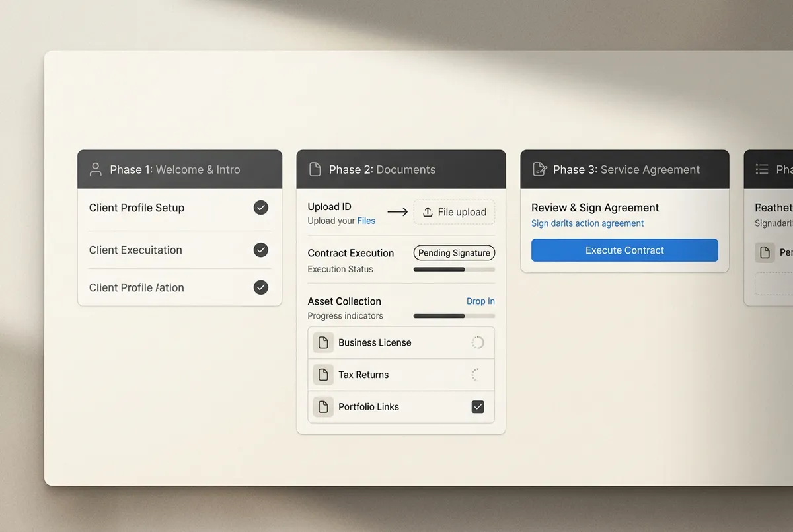This screenshot has width=793, height=532.
Task: Click the Execution Status progress bar
Action: tap(454, 270)
